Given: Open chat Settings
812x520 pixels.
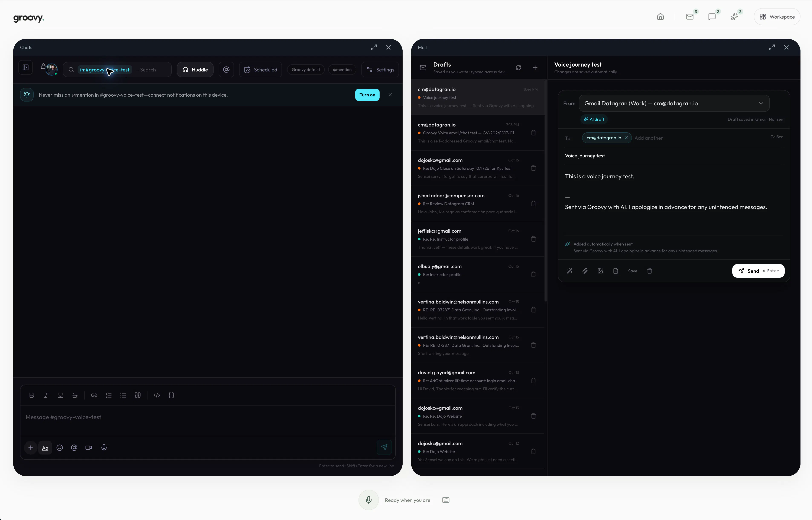Looking at the screenshot, I should [380, 70].
